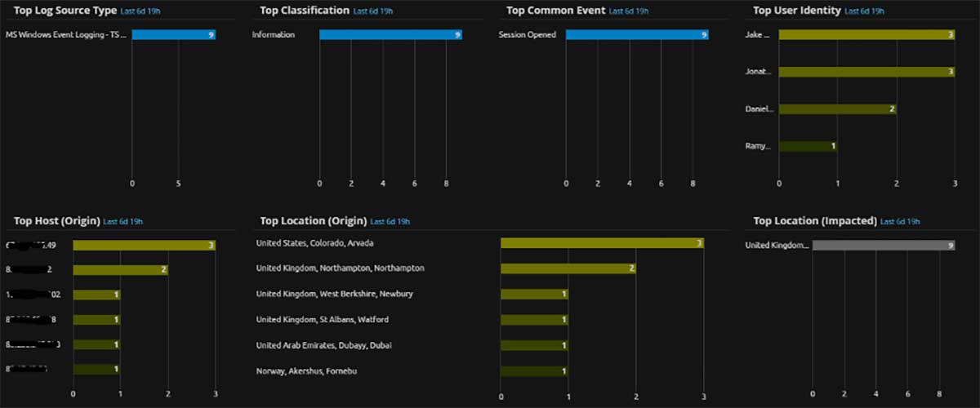Open the Last 6d 19h range on Top Location (Impacted)
This screenshot has width=980, height=408.
[x=901, y=221]
